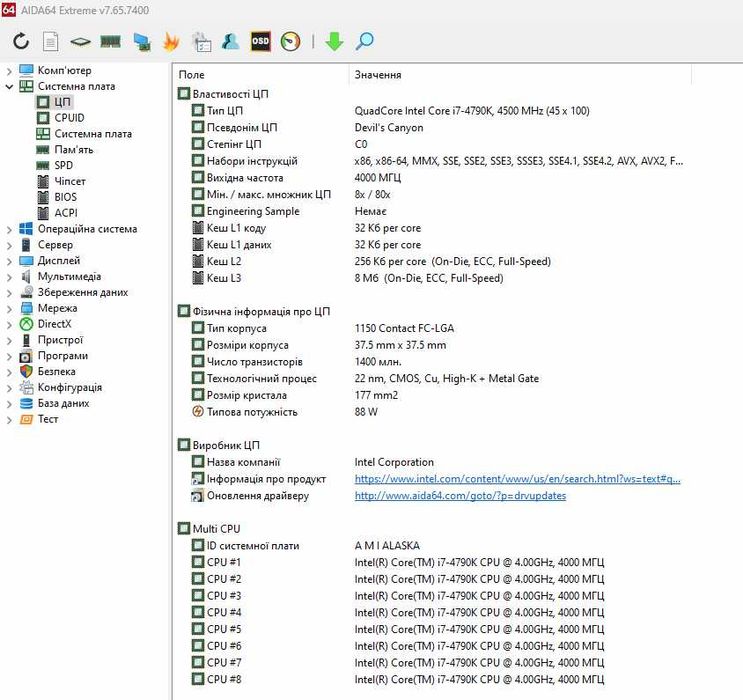The width and height of the screenshot is (743, 700).
Task: Click the green download arrow icon
Action: 334,41
